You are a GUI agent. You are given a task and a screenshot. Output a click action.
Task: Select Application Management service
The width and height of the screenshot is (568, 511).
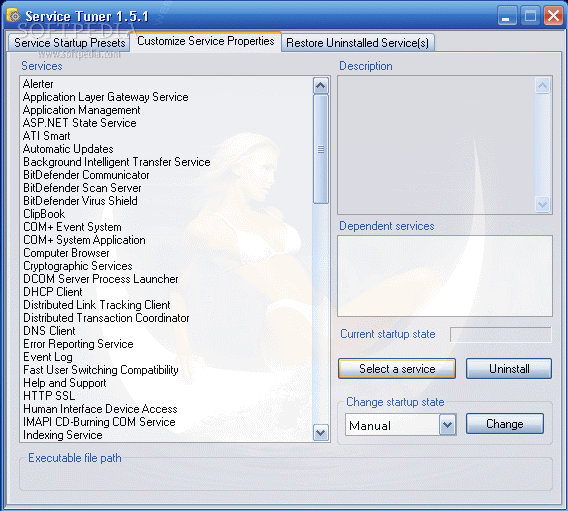(x=82, y=110)
